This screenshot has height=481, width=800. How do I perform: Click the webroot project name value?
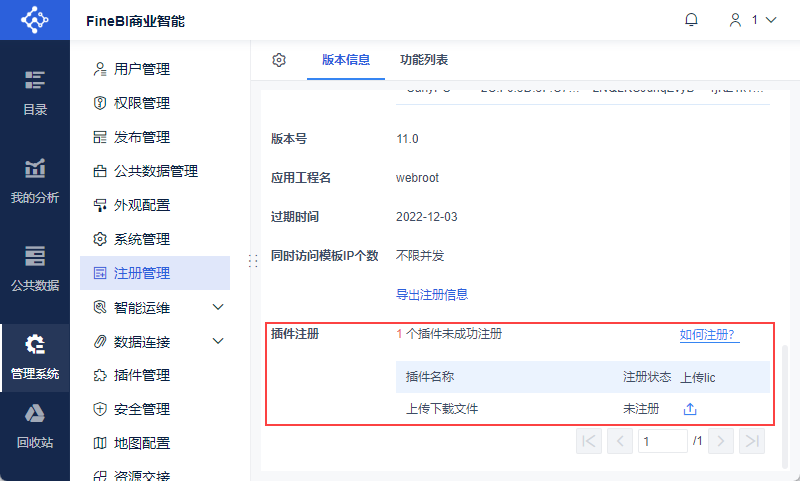tap(417, 178)
